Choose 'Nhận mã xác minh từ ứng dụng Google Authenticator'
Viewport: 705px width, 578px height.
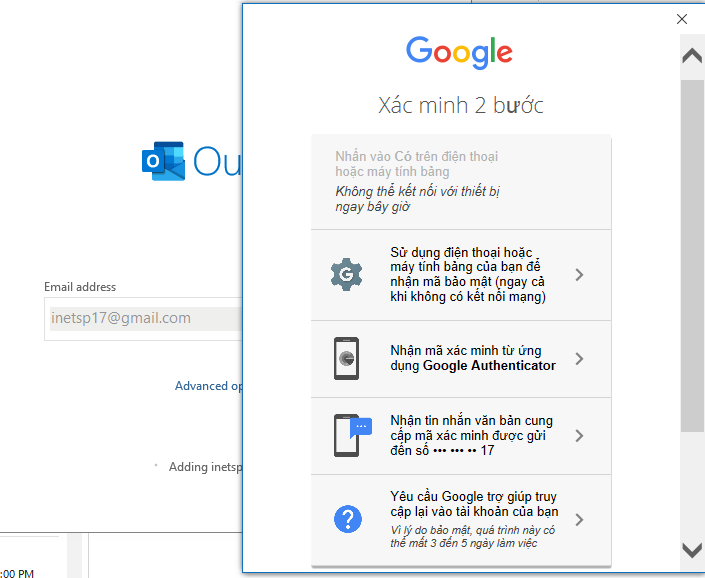coord(461,359)
